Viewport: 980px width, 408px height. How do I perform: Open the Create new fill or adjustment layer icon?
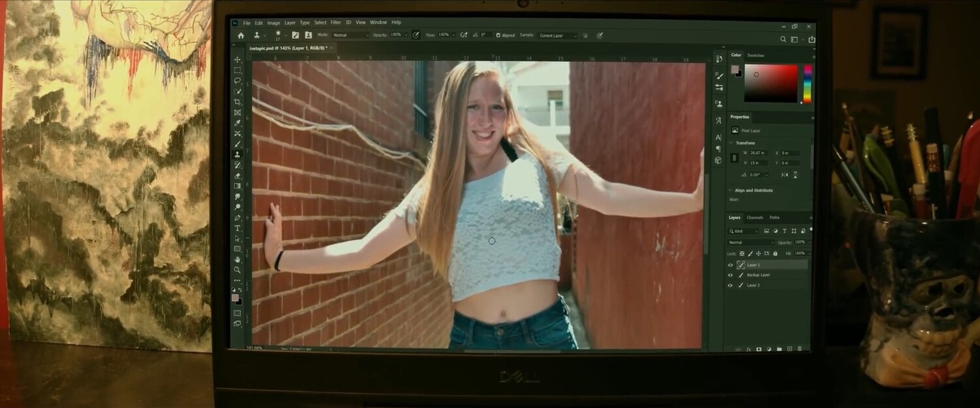point(770,349)
